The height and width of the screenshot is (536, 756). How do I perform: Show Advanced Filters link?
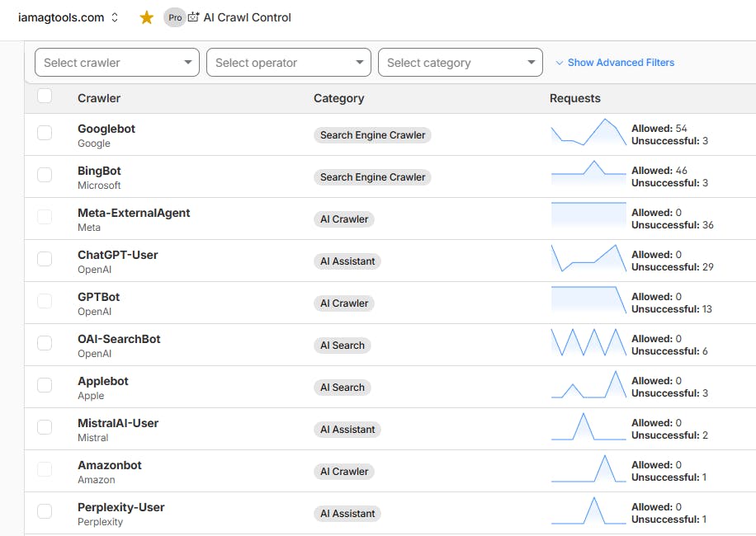[621, 63]
